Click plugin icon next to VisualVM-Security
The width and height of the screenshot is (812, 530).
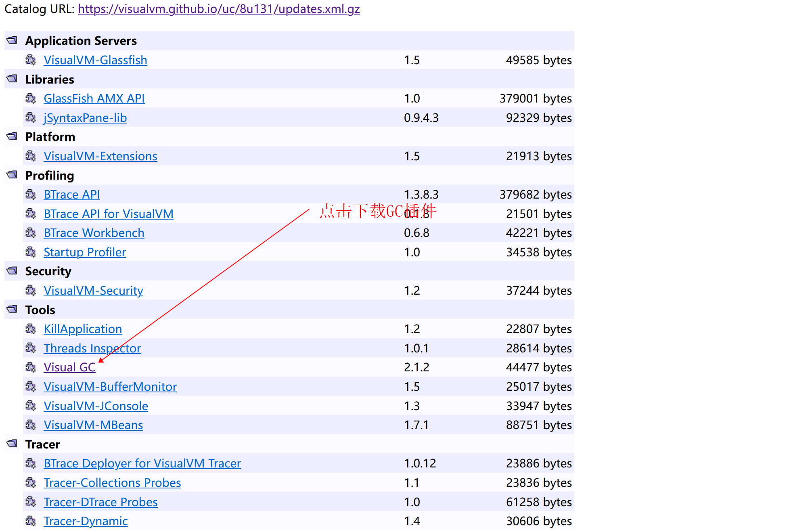(x=31, y=290)
